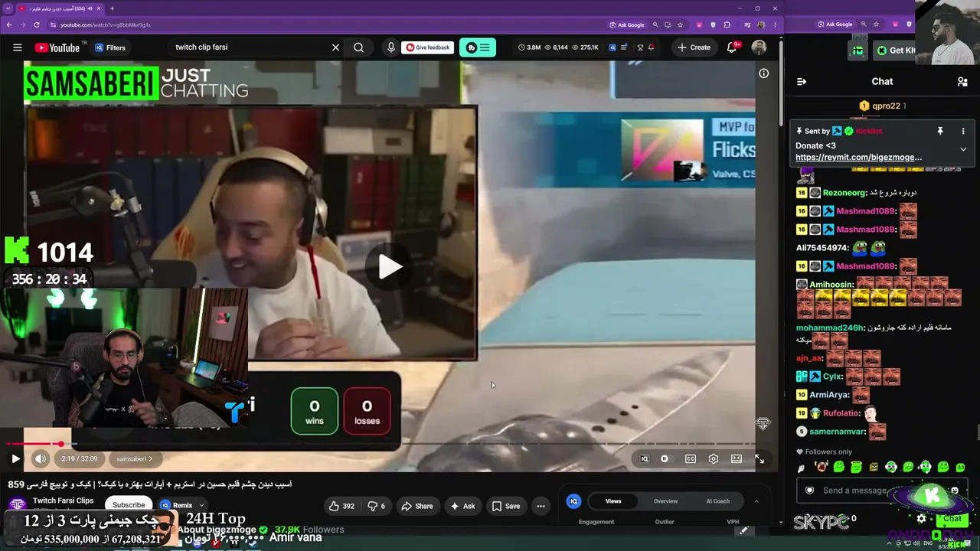The width and height of the screenshot is (980, 551).
Task: Show video info card icon
Action: click(x=763, y=73)
